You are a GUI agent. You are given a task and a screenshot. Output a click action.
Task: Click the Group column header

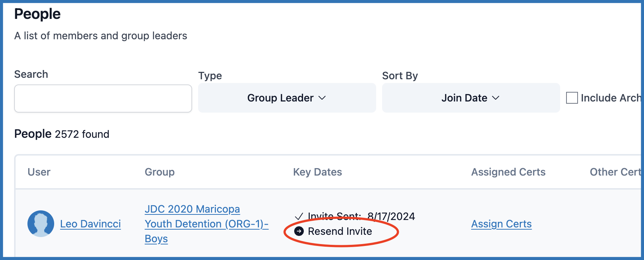click(x=160, y=172)
